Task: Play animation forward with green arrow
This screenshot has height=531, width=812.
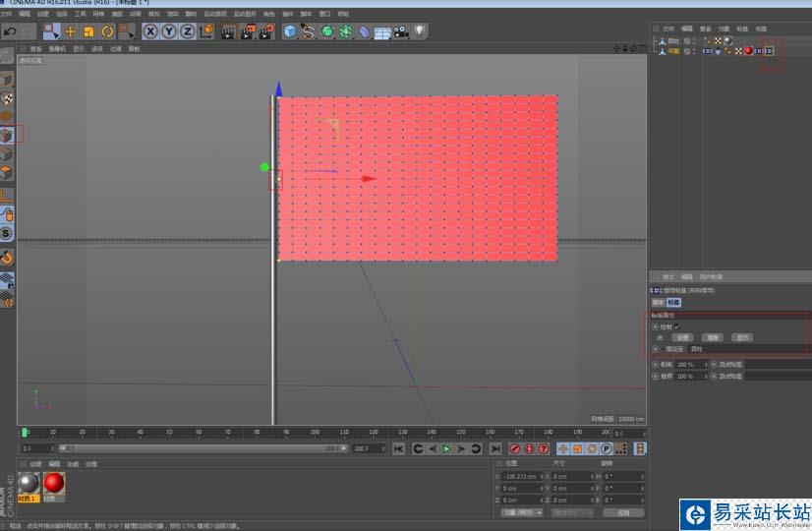Action: click(x=446, y=449)
